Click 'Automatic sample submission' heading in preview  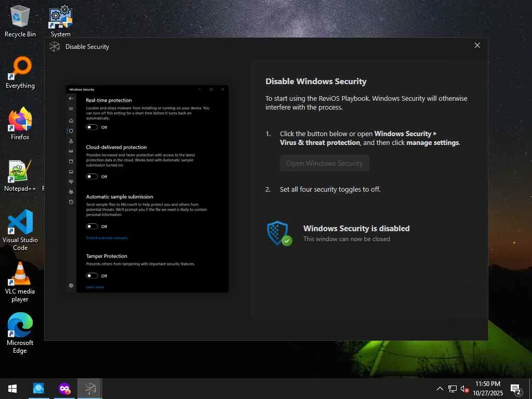pyautogui.click(x=119, y=197)
